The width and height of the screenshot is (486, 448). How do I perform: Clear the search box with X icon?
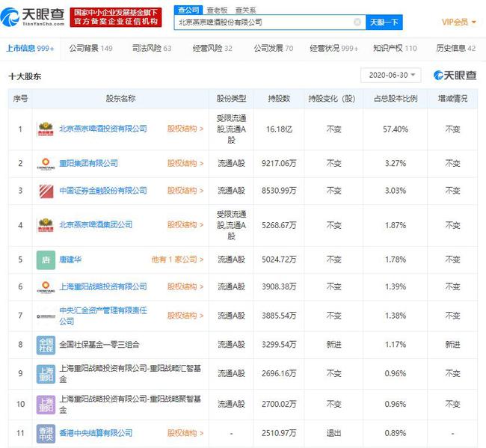pos(357,22)
